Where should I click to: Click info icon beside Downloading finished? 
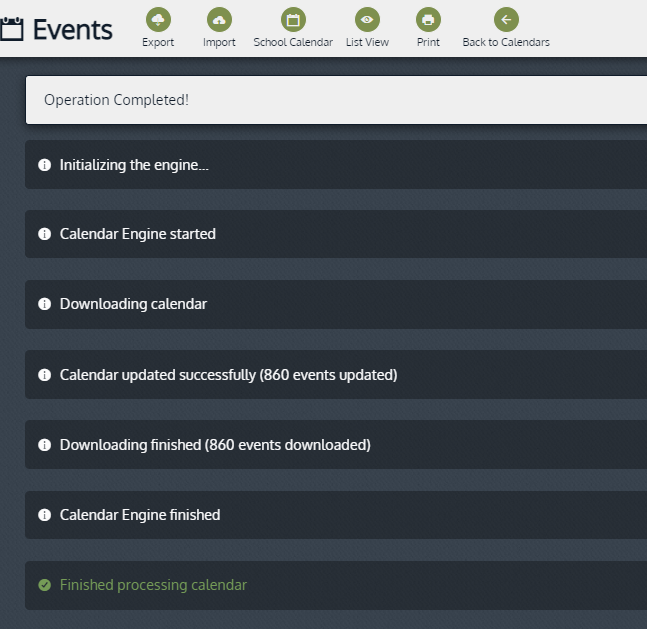pyautogui.click(x=45, y=445)
